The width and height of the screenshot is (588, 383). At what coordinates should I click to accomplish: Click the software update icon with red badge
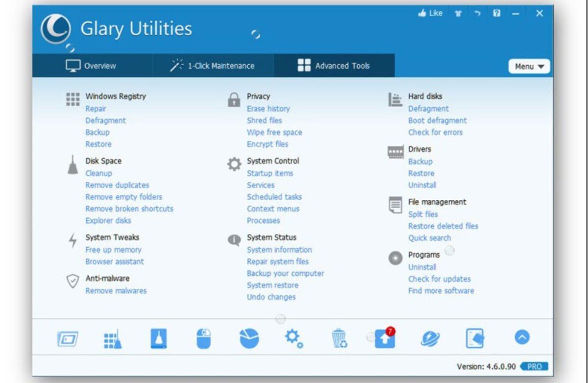385,338
